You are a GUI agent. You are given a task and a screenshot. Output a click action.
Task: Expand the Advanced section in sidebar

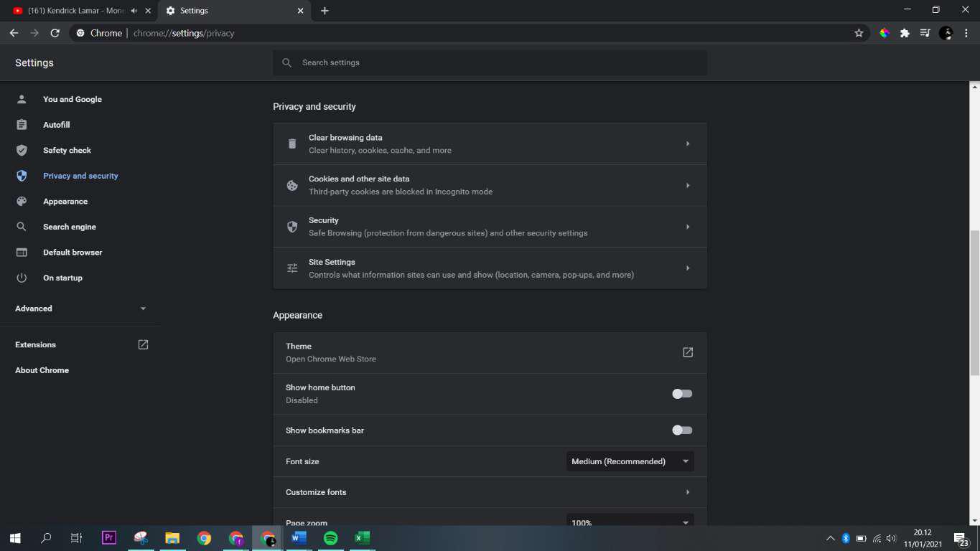click(x=80, y=309)
